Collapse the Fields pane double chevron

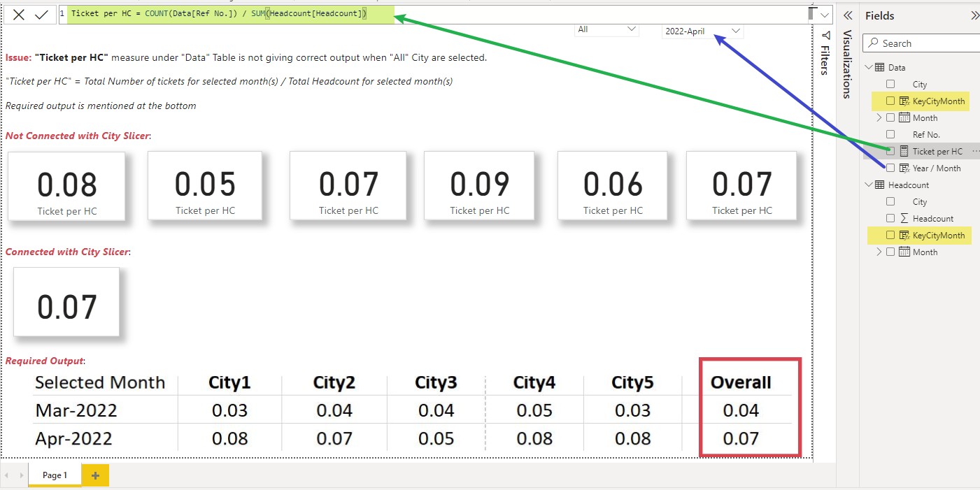tap(974, 15)
